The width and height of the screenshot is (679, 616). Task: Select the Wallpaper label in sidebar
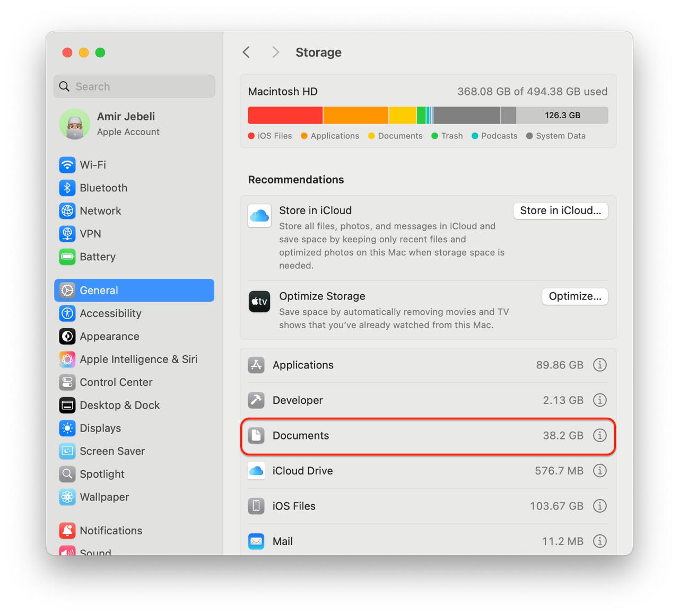tap(105, 497)
